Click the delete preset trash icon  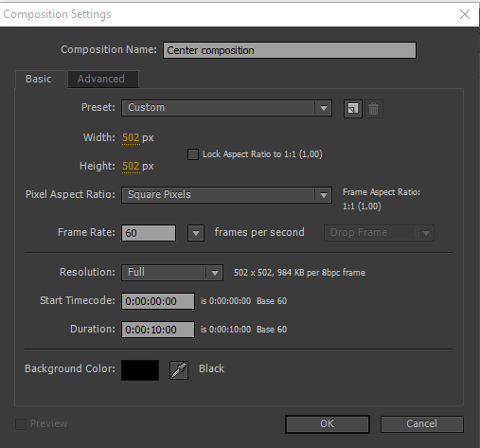pyautogui.click(x=374, y=109)
